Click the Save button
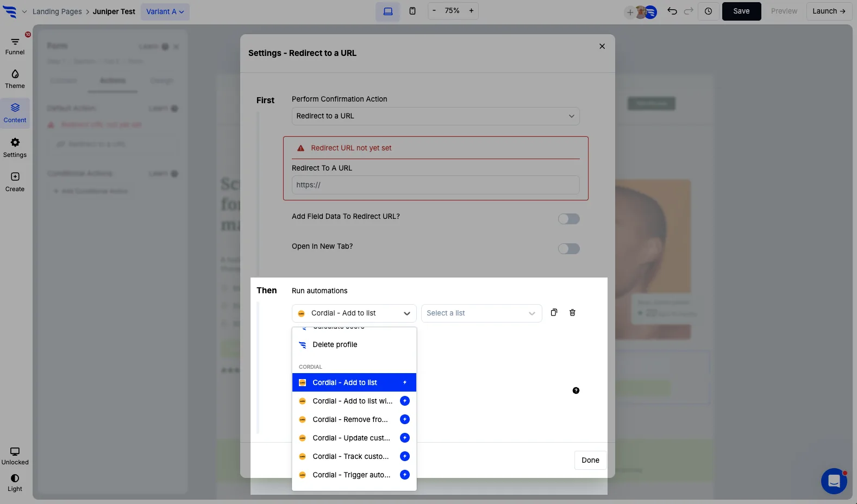 click(x=741, y=11)
